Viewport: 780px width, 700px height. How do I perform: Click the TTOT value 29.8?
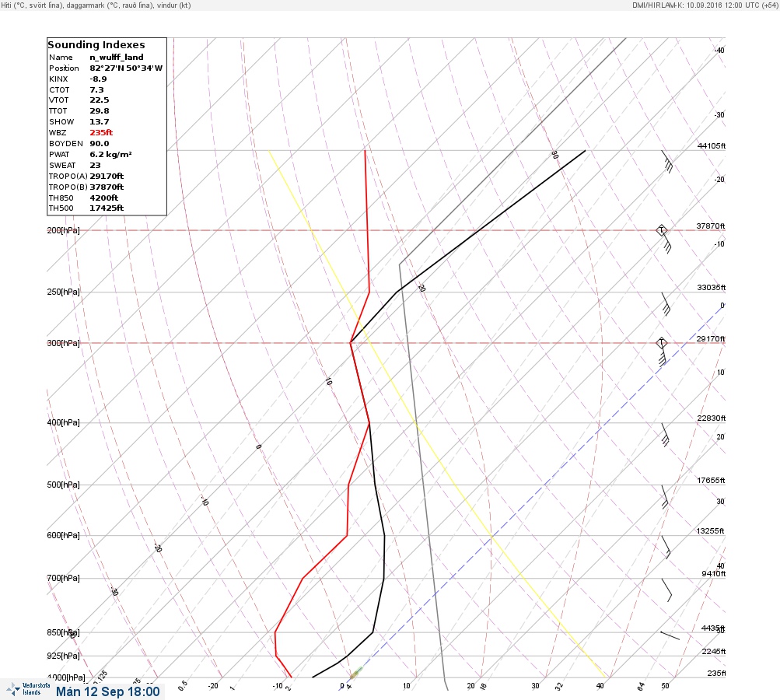[99, 111]
